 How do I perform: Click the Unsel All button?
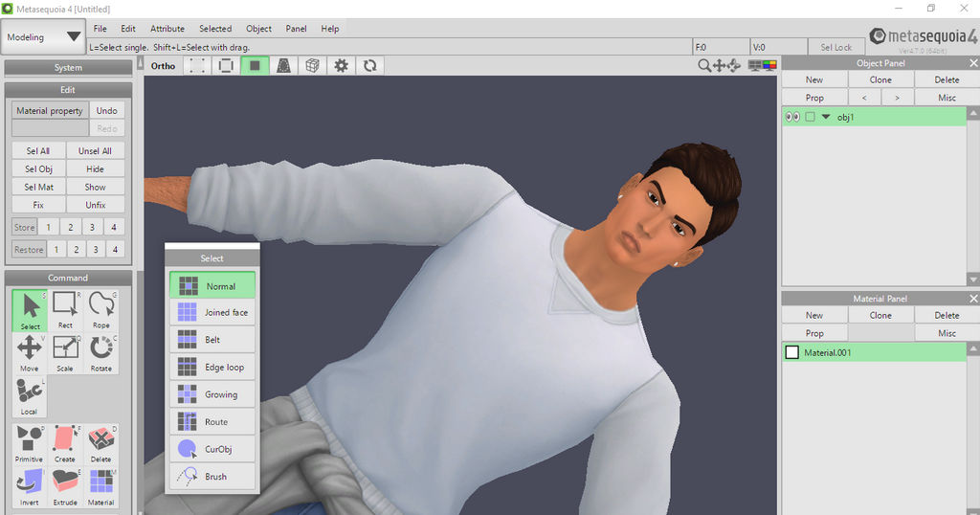(x=95, y=150)
